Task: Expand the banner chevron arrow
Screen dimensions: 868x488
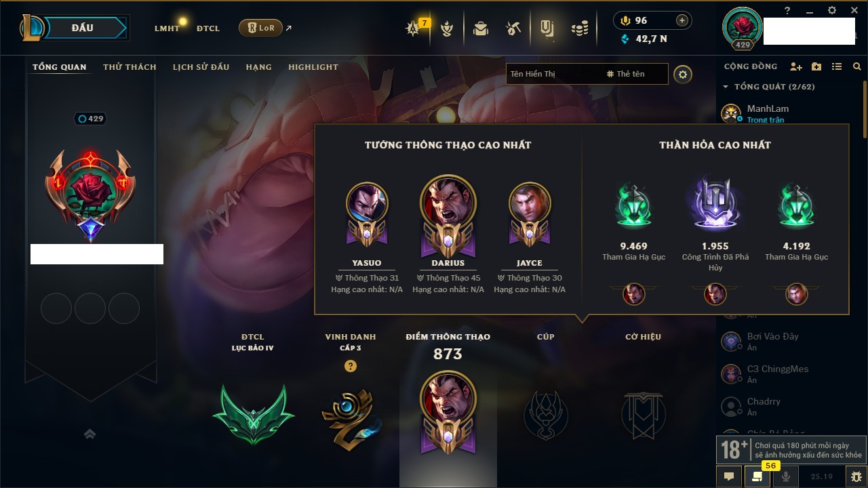Action: [90, 434]
